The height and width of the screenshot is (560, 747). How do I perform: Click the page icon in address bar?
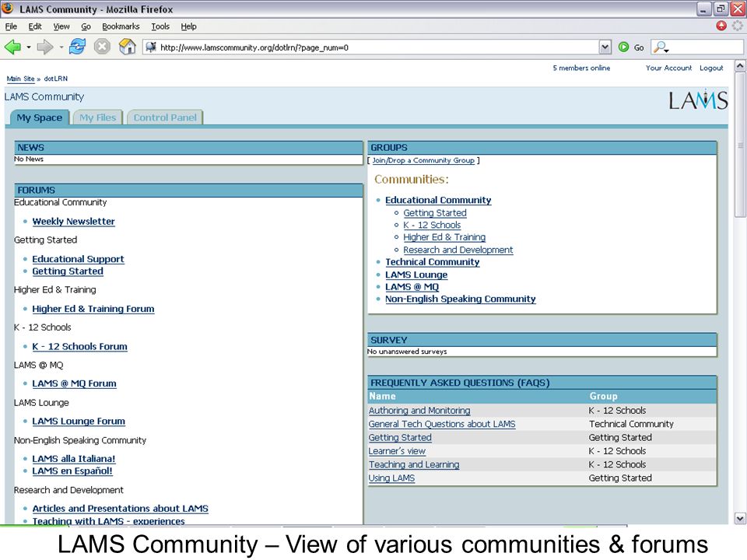(x=151, y=47)
